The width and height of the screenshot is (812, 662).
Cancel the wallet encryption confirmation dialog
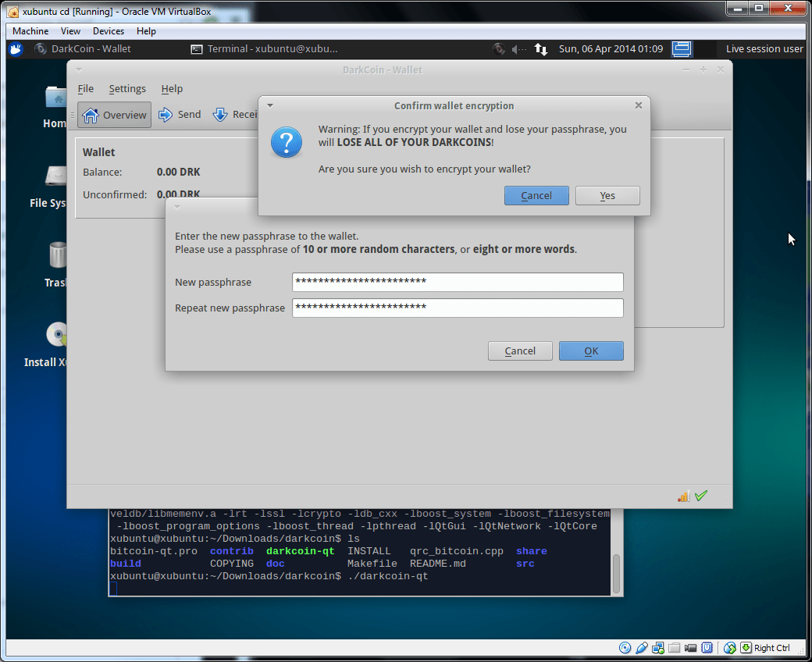[536, 196]
